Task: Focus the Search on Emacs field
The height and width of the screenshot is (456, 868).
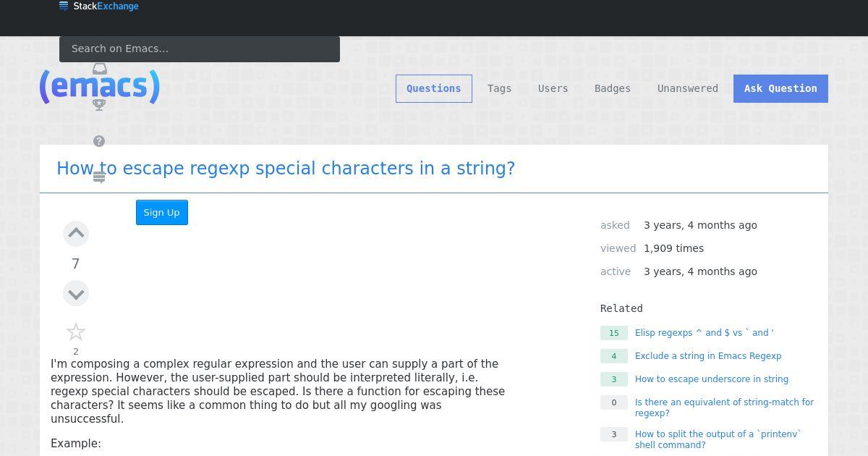Action: (200, 49)
